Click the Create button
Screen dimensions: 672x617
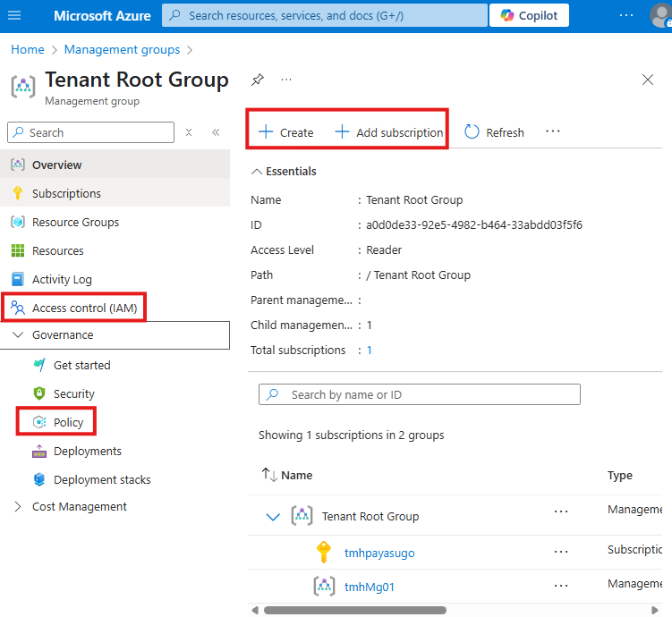pos(285,132)
